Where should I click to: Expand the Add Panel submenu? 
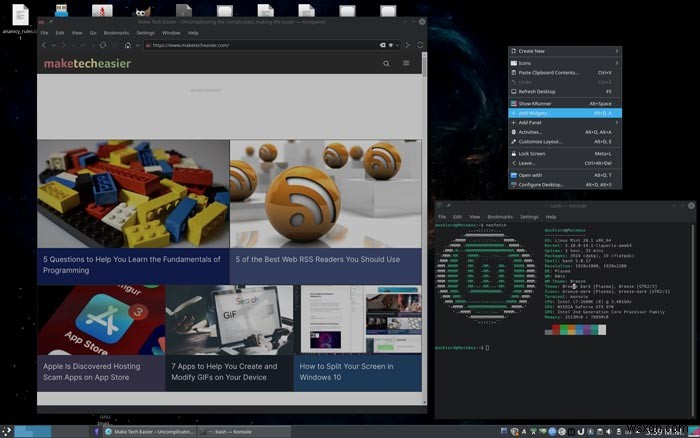pyautogui.click(x=565, y=122)
